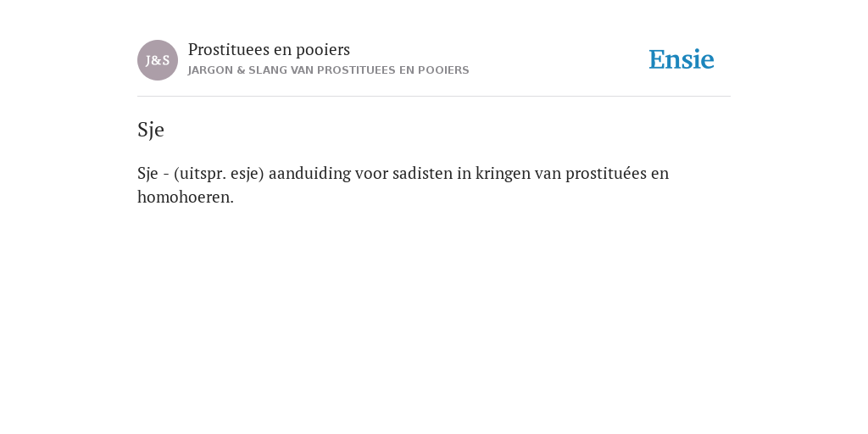Click the word 'SLANG' in the gray subtitle
Screen dimensions: 868x434
268,70
